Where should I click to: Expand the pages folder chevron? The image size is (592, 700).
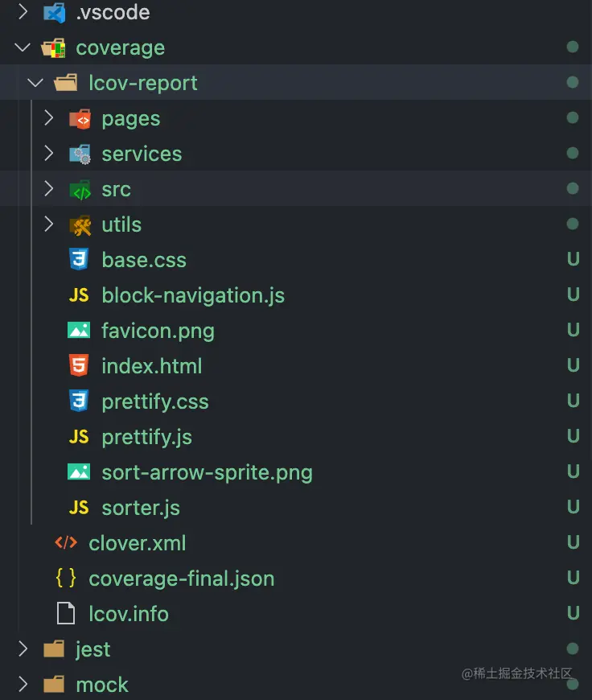click(x=48, y=118)
